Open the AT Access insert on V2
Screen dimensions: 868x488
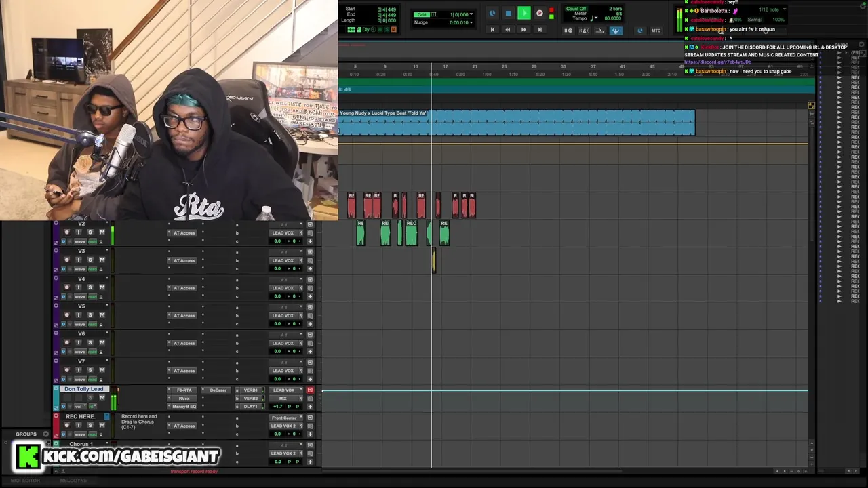(184, 232)
